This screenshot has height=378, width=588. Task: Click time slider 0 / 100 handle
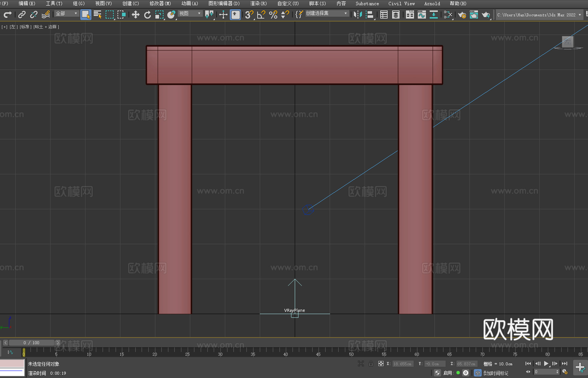pos(32,343)
